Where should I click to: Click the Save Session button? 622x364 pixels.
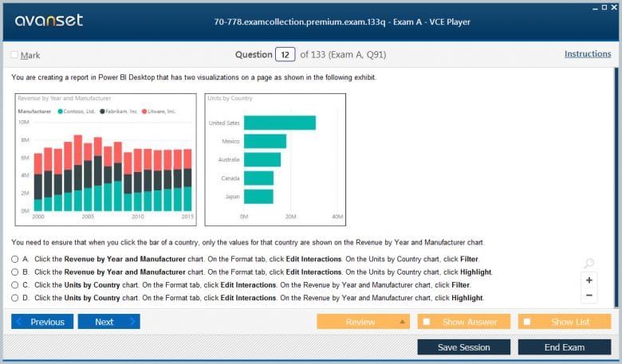coord(464,347)
